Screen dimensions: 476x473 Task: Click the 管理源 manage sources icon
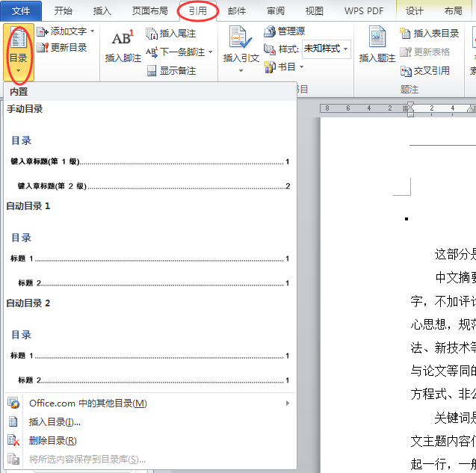pyautogui.click(x=271, y=31)
